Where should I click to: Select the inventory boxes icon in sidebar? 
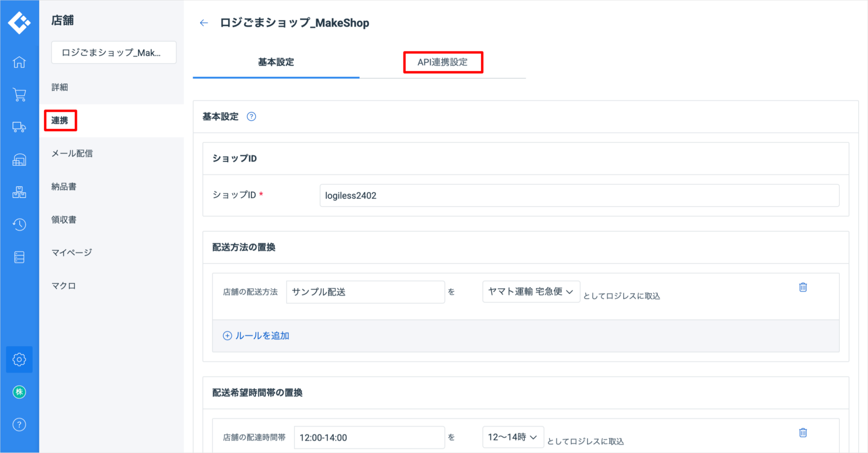click(x=19, y=191)
